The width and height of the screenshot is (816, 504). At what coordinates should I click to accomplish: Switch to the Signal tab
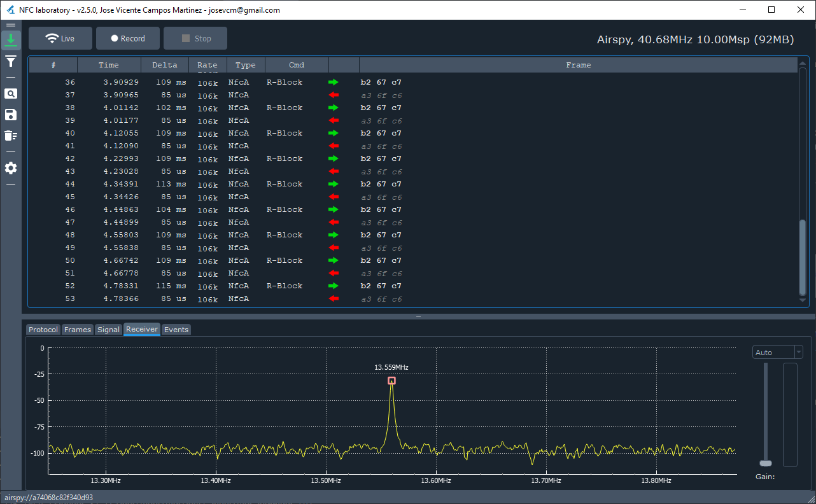(108, 330)
